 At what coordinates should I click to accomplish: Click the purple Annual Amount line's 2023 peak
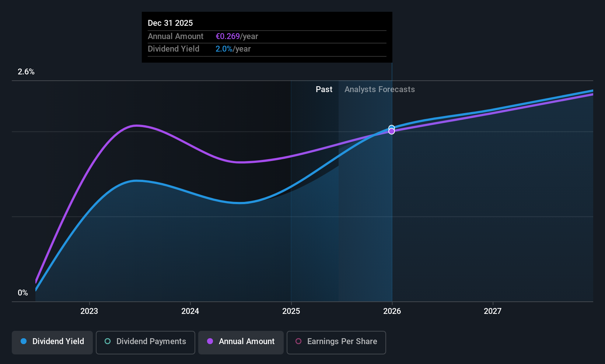(136, 126)
